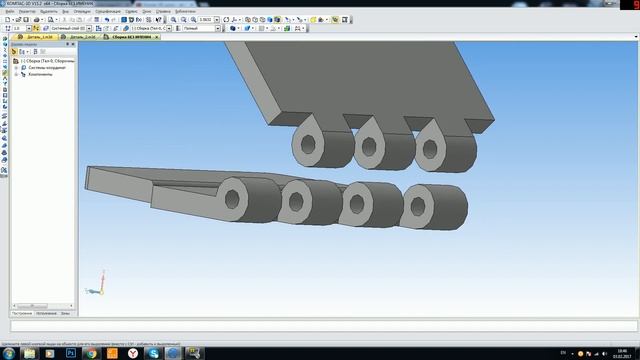Select the Системы координат tree item

click(x=47, y=68)
